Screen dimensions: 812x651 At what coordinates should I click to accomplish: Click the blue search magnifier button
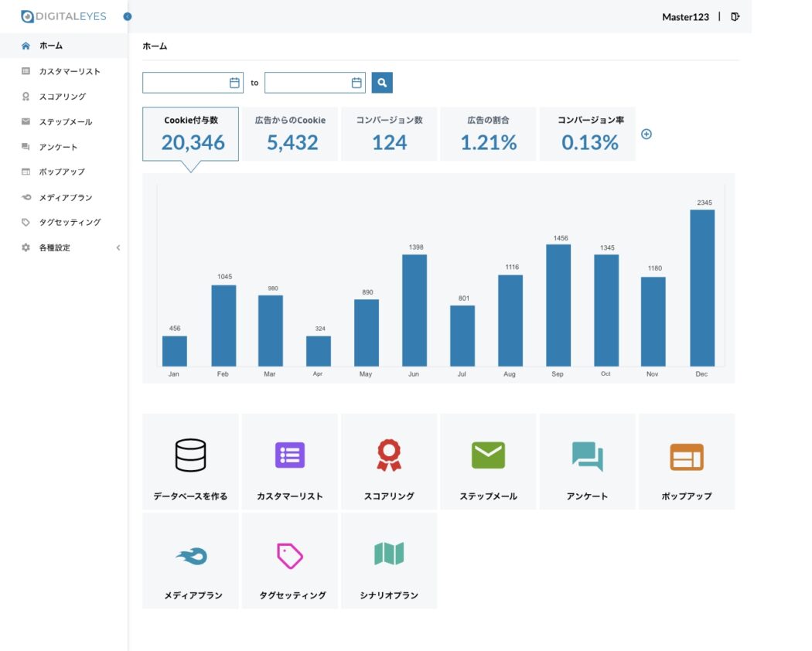coord(382,83)
